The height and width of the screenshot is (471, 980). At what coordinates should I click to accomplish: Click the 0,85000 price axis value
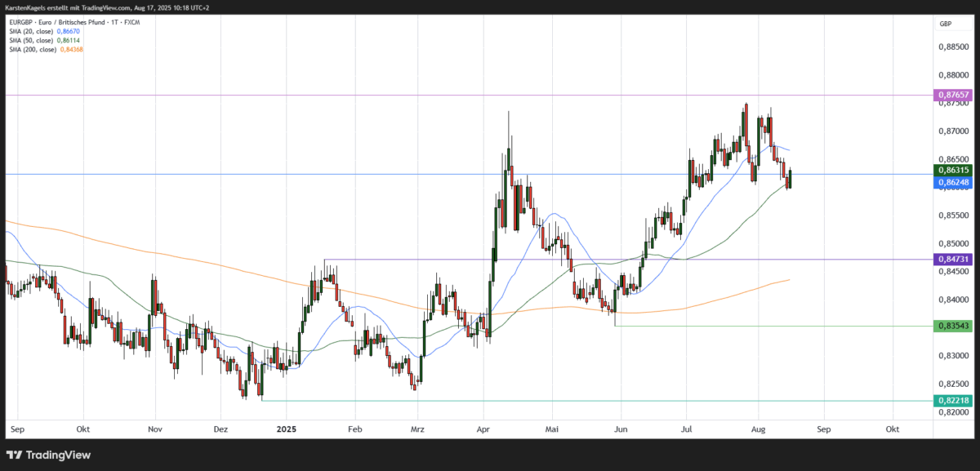click(x=953, y=243)
